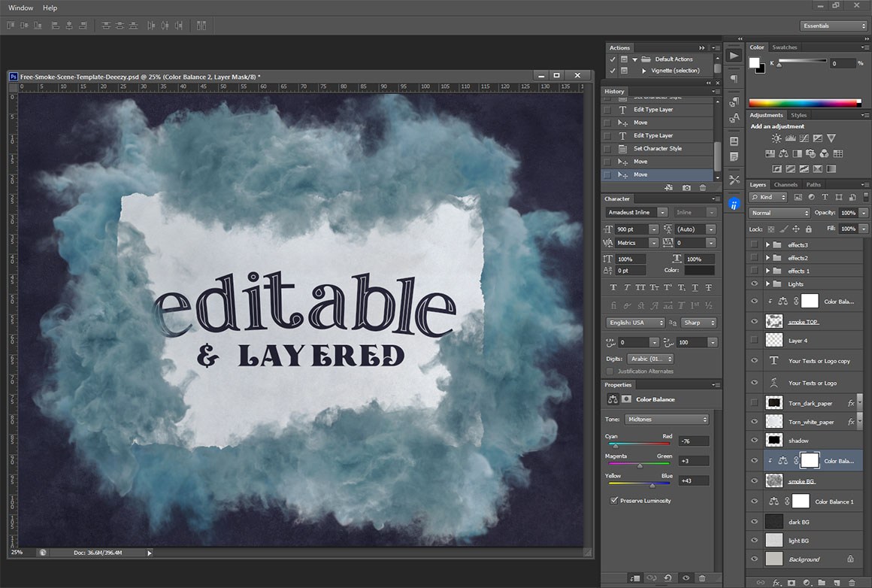Lock image pixels with brush lock icon
Screen dimensions: 872x588
tap(783, 229)
